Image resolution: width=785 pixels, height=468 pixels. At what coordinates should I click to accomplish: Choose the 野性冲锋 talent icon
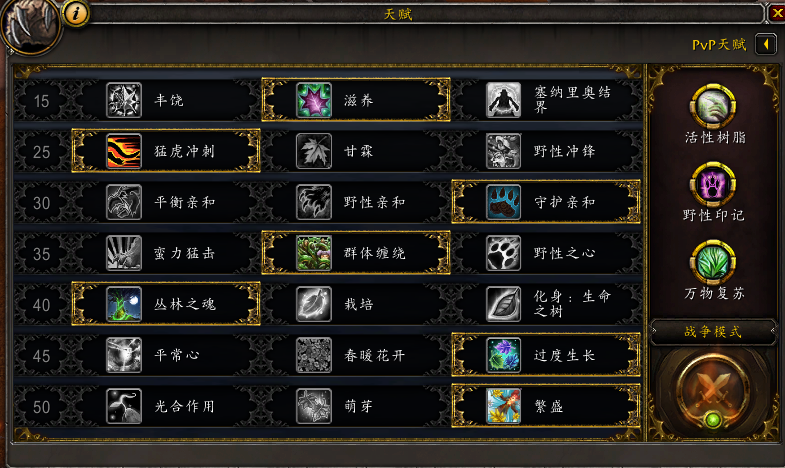point(503,151)
